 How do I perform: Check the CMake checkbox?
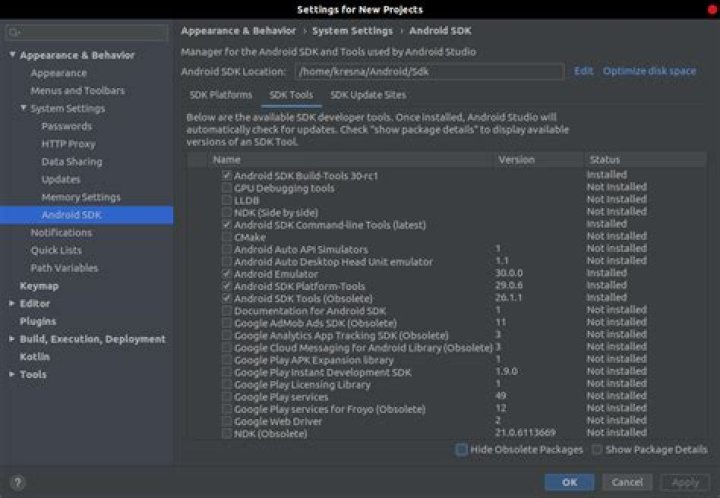click(x=226, y=237)
